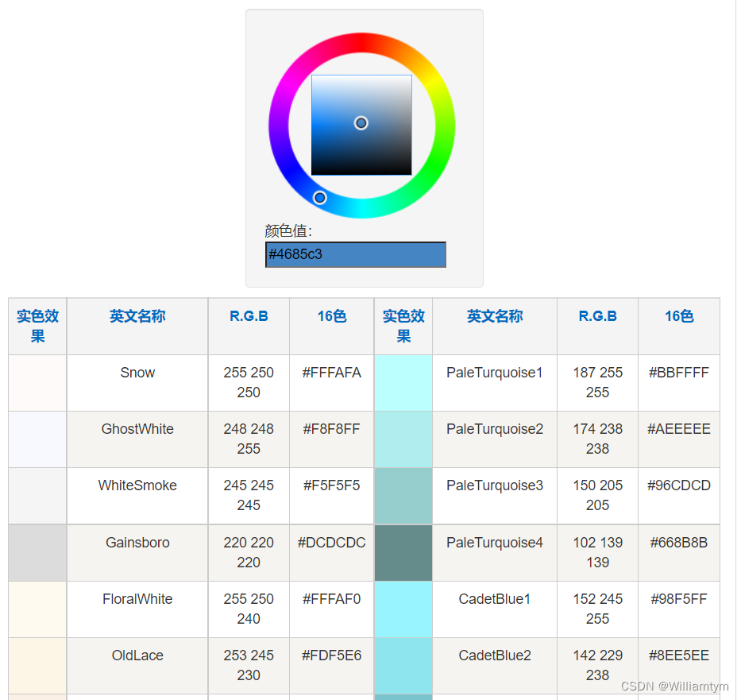Click the 102 139 139 RGB cell
Screen dimensions: 741x700
click(598, 552)
